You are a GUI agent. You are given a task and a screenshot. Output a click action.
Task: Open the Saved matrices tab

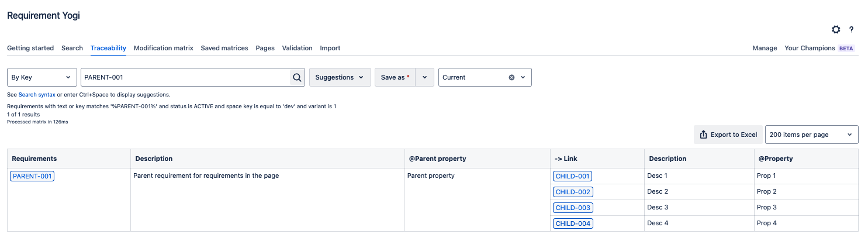224,48
